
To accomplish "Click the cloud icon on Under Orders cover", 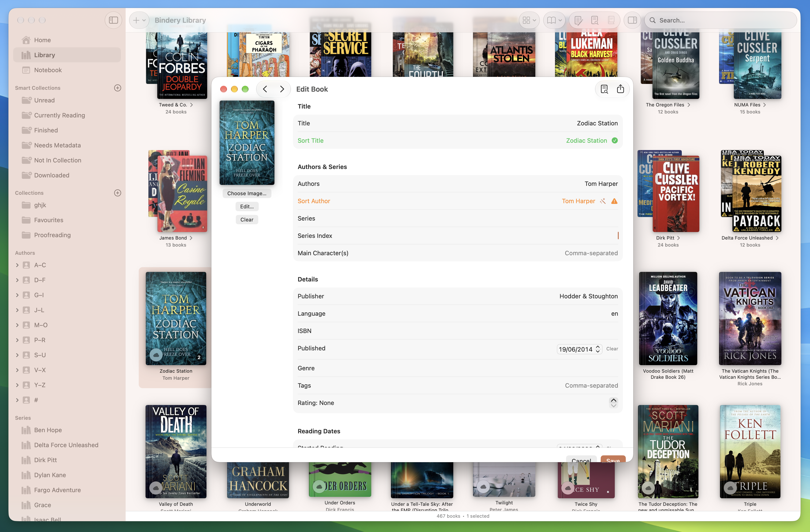I will click(x=319, y=487).
